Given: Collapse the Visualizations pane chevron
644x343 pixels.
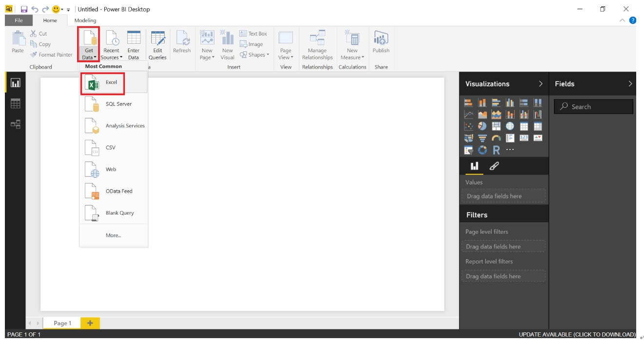Looking at the screenshot, I should tap(541, 84).
